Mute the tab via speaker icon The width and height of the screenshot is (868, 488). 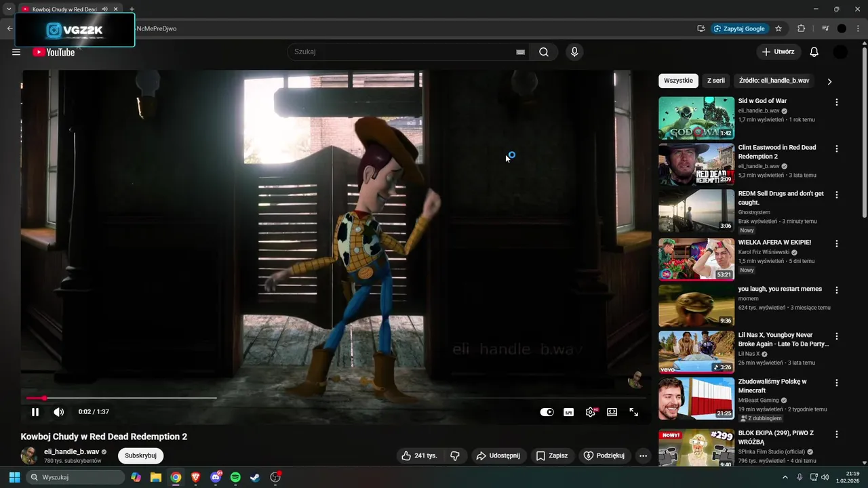[105, 9]
